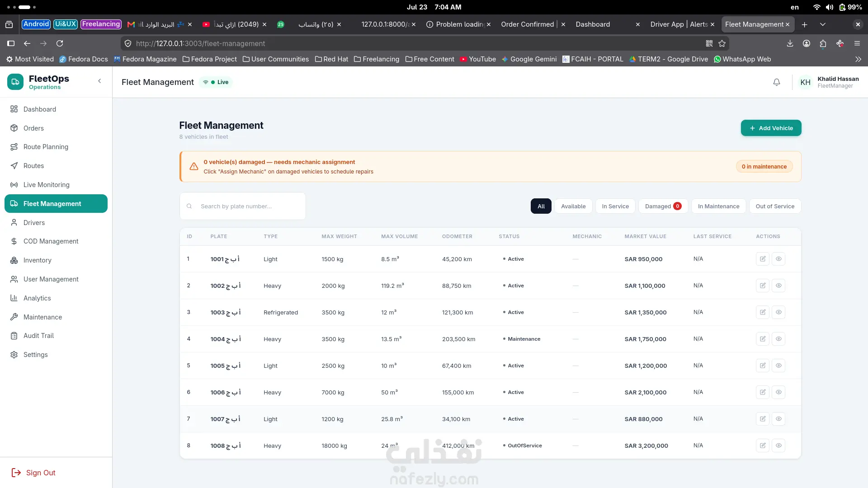View details of vehicle 1001 eye icon
This screenshot has height=488, width=868.
tap(778, 259)
